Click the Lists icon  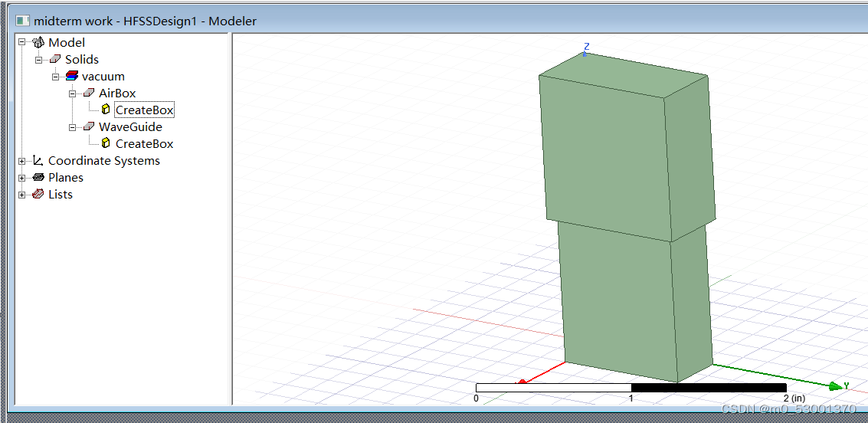pos(38,195)
